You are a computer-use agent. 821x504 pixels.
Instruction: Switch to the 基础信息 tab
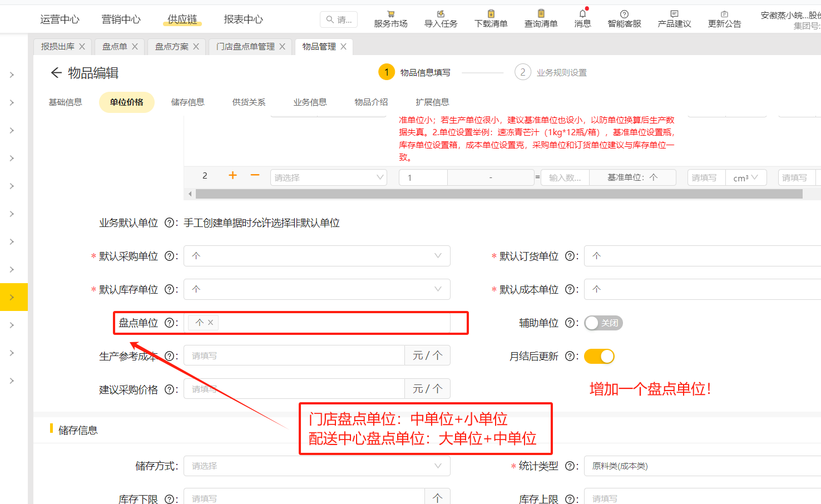click(65, 102)
